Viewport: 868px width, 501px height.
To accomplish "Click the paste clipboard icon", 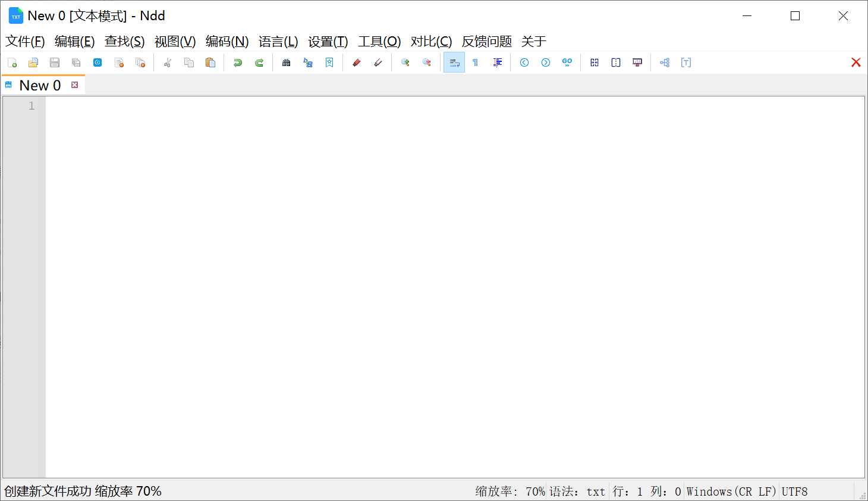I will point(210,62).
